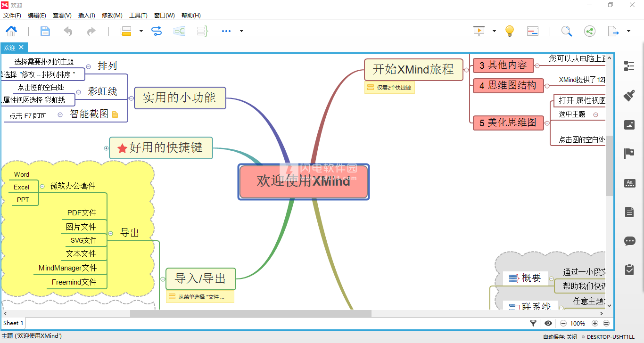The height and width of the screenshot is (343, 644).
Task: Open the Themes Aa panel
Action: 629,183
